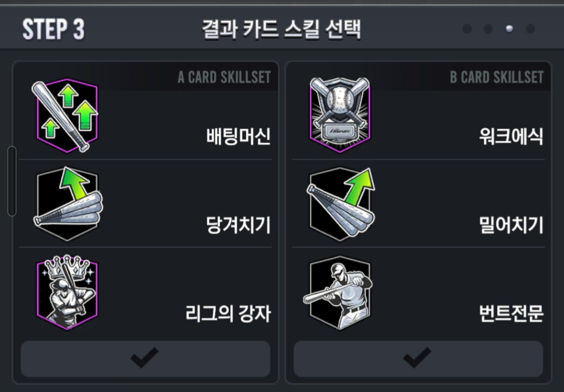Click the 리그의 강자 crowned batter icon
564x392 pixels.
(x=67, y=293)
